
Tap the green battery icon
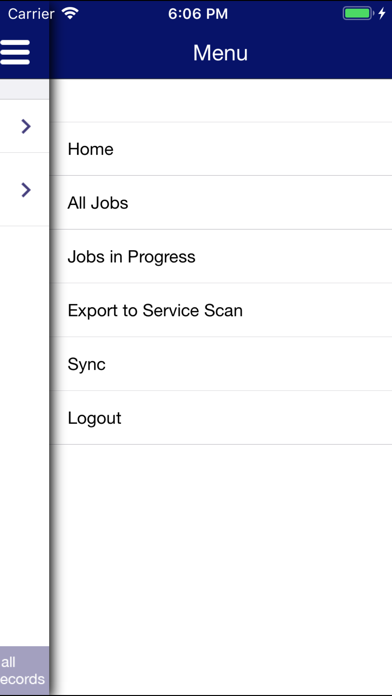coord(358,13)
